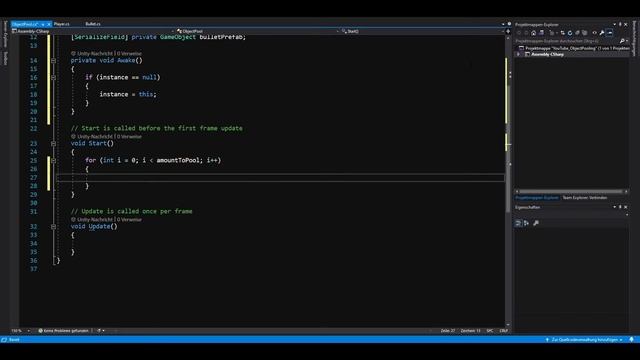Switch to Team Explorer bottom tab
This screenshot has width=640, height=360.
pos(585,198)
